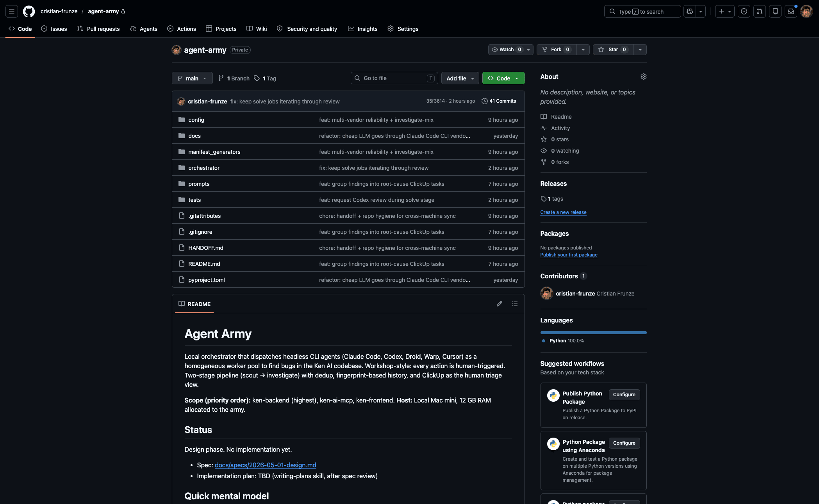Expand the Copilot dropdown arrow in header

pyautogui.click(x=701, y=11)
